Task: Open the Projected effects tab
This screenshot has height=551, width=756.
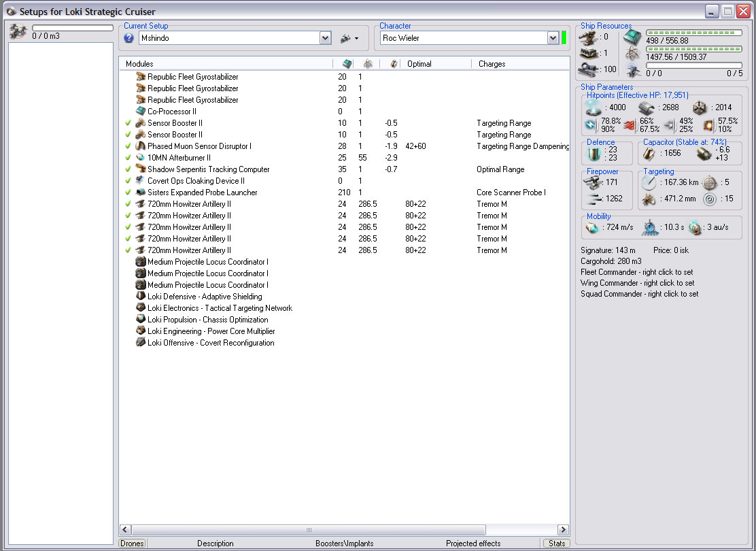Action: tap(473, 544)
